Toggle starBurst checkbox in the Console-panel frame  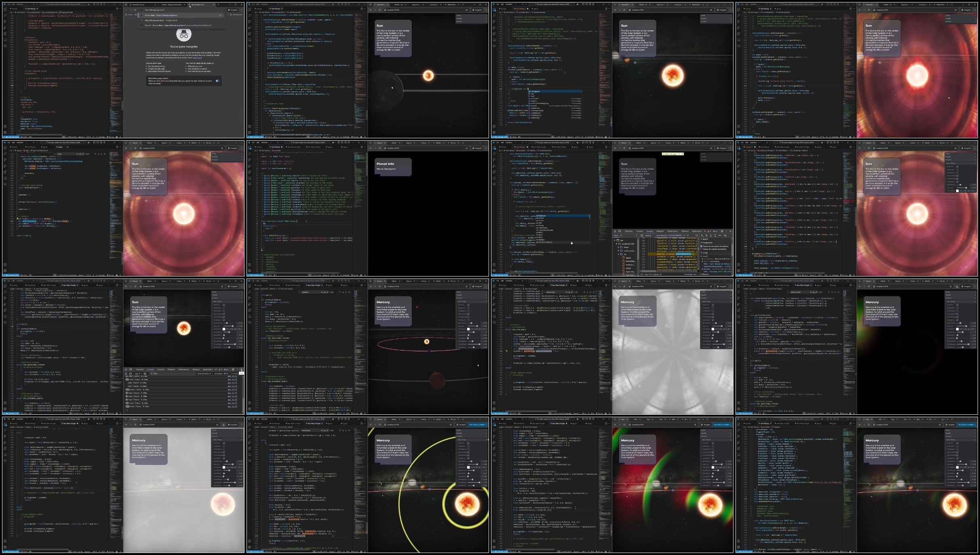tap(224, 320)
